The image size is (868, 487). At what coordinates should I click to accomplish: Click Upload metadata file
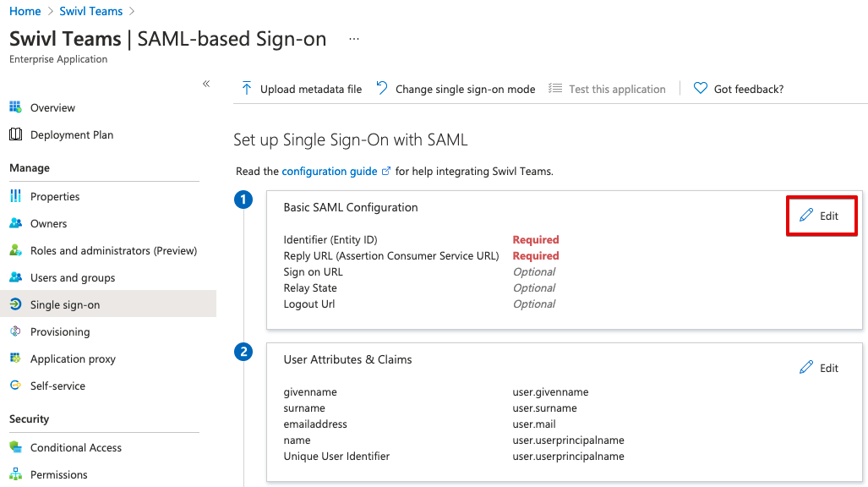(x=302, y=89)
